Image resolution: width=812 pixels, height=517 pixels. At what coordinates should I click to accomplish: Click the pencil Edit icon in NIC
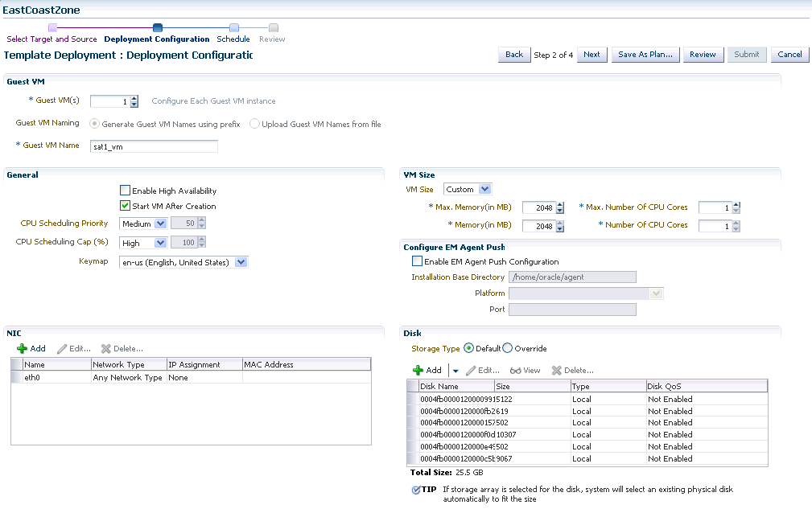click(x=62, y=349)
